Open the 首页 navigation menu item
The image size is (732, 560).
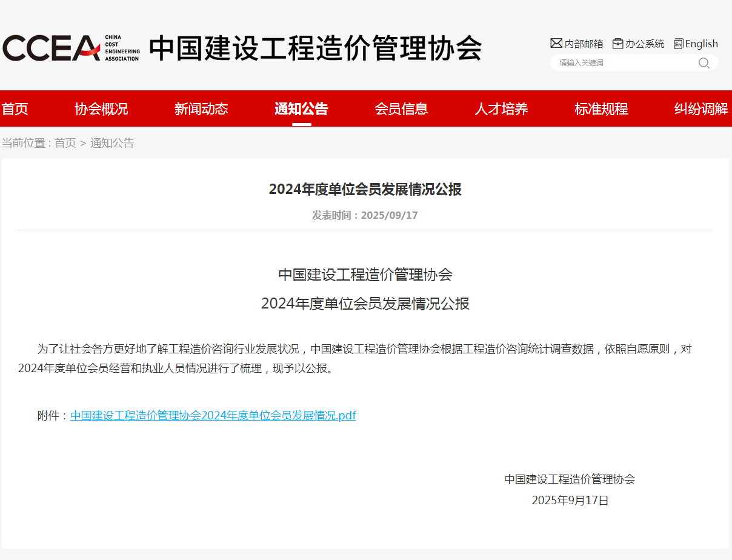click(15, 109)
